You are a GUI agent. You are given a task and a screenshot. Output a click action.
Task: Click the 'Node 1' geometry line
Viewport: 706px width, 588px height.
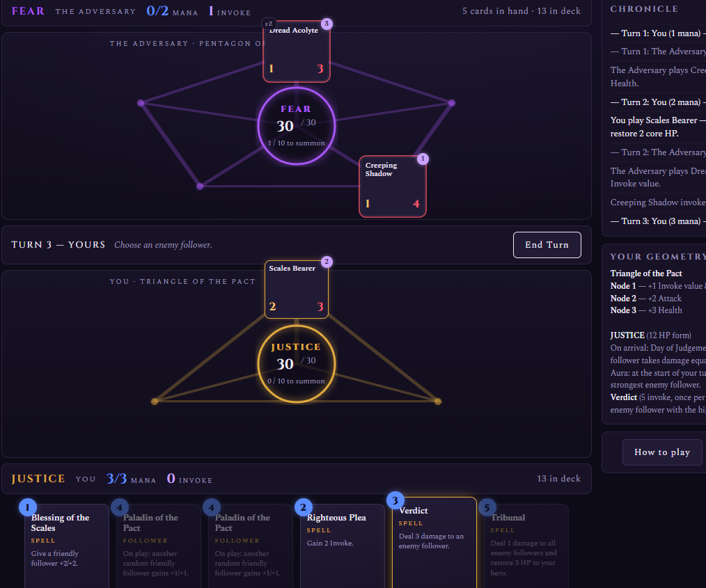(658, 286)
